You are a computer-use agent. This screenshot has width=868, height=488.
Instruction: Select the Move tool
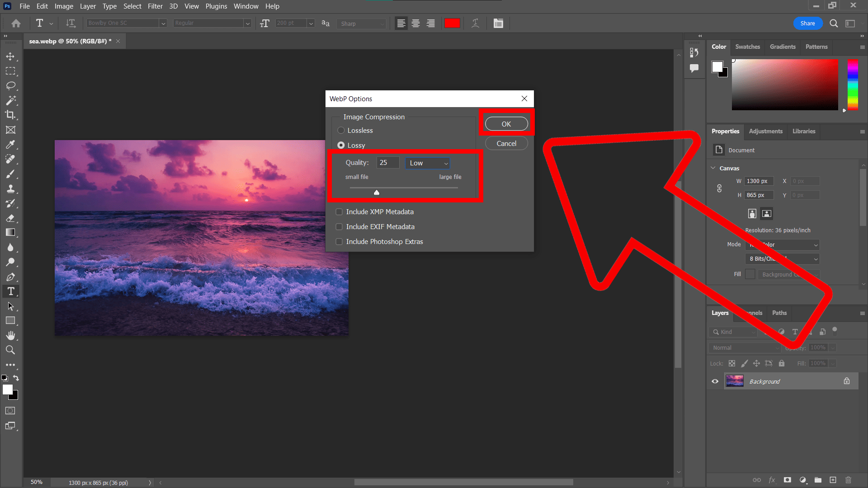[11, 56]
